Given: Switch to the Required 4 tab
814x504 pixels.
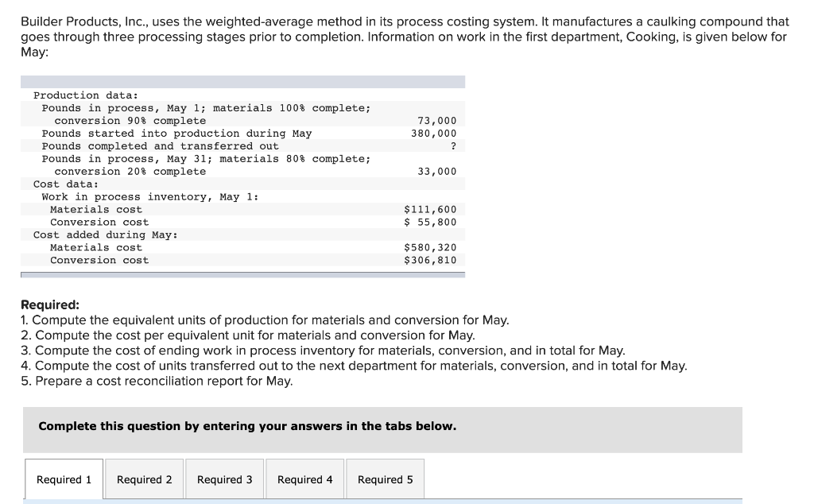Looking at the screenshot, I should (304, 479).
